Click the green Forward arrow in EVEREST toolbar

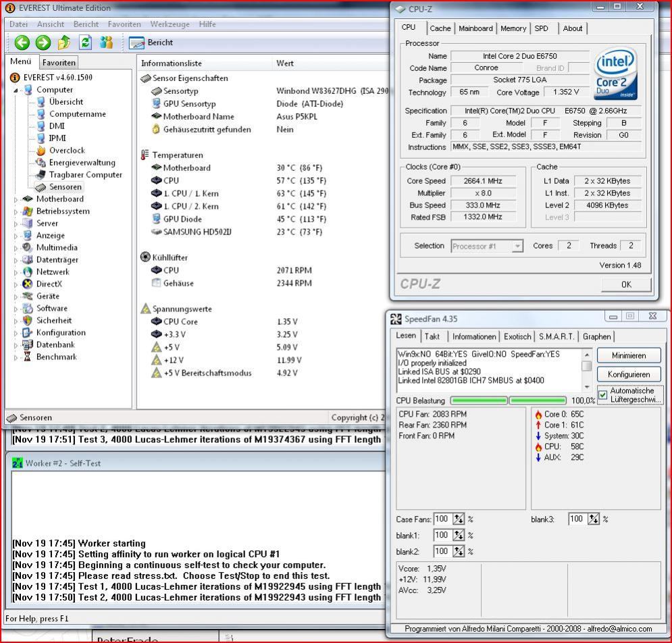pos(43,43)
